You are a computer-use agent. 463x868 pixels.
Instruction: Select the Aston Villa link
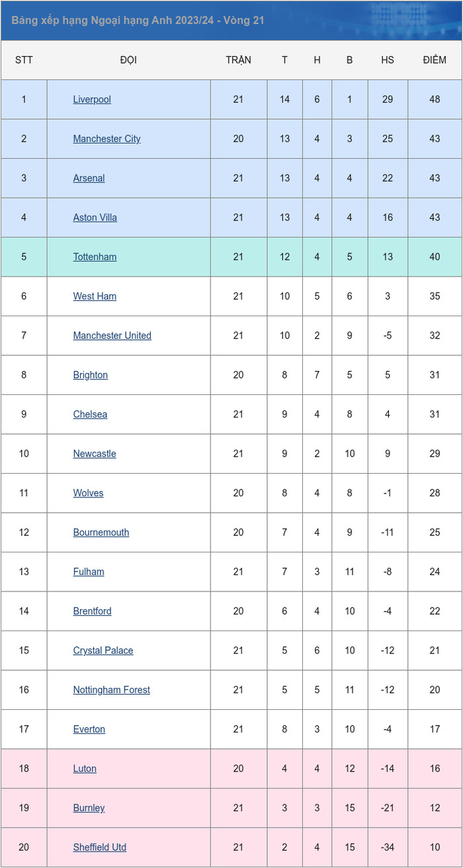coord(95,218)
